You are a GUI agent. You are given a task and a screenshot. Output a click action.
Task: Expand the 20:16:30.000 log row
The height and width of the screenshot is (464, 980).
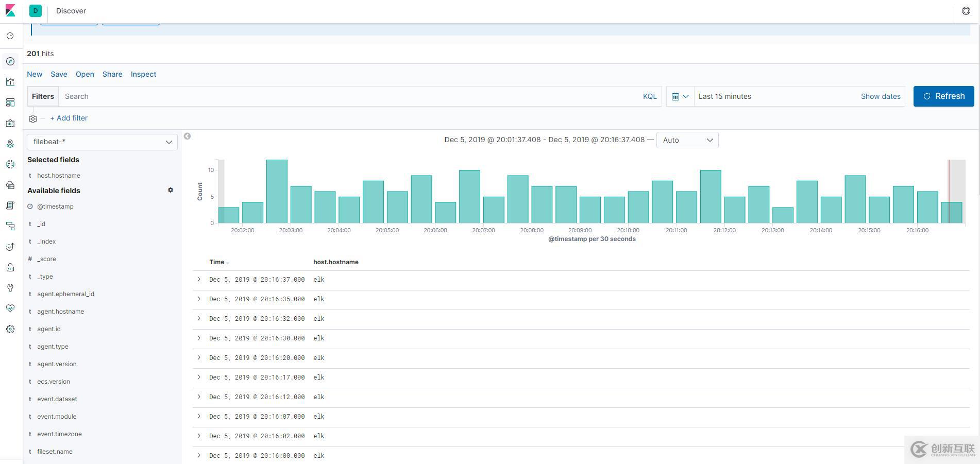point(199,338)
